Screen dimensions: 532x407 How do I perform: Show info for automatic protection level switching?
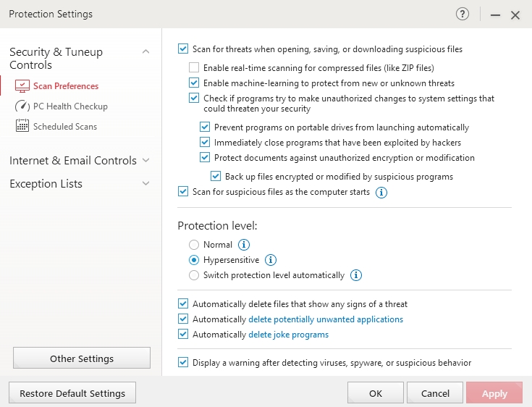356,275
